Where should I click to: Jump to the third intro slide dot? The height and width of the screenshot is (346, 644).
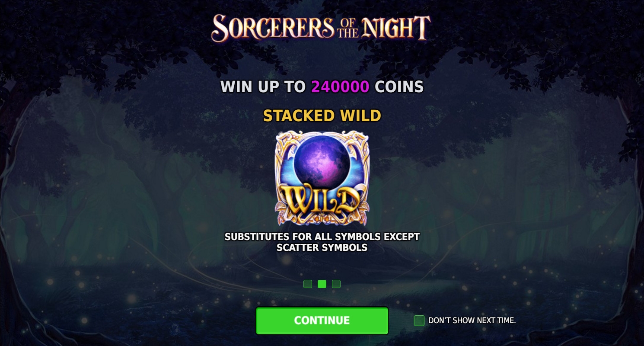336,284
